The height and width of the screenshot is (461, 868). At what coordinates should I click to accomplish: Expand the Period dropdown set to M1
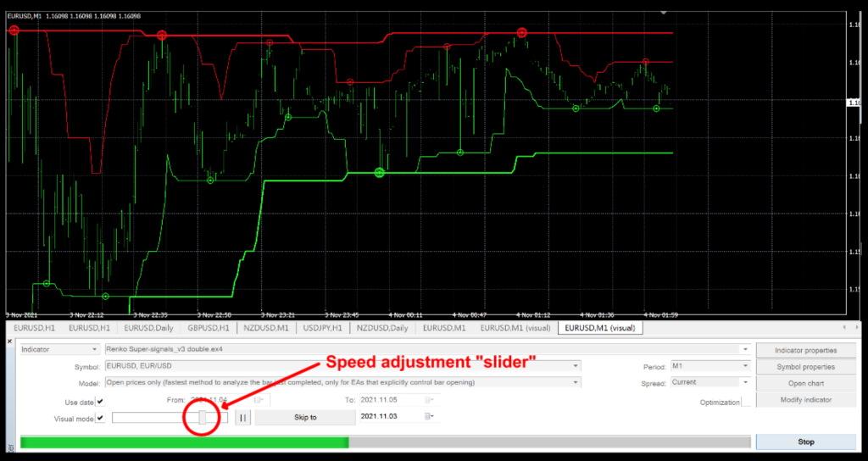[x=745, y=366]
